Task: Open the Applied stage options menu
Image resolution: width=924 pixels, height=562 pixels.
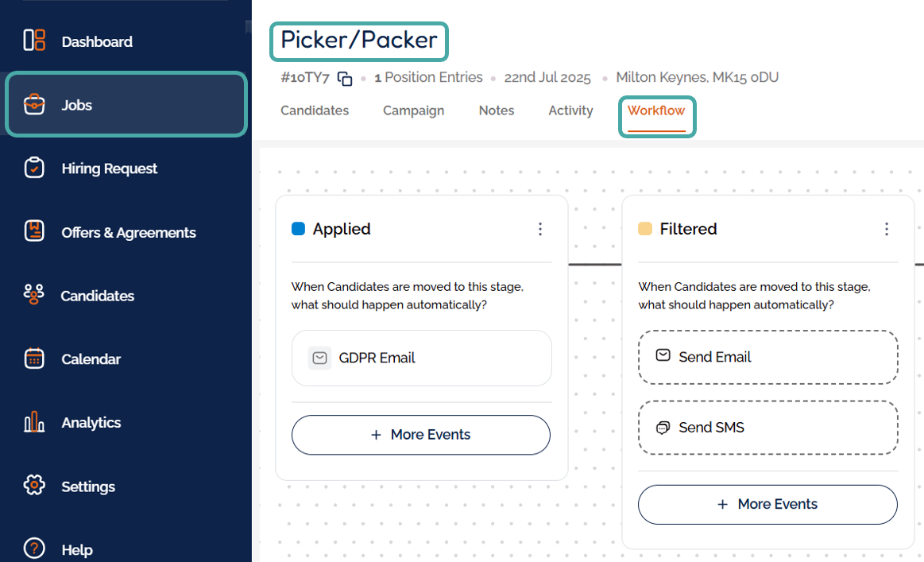Action: coord(540,229)
